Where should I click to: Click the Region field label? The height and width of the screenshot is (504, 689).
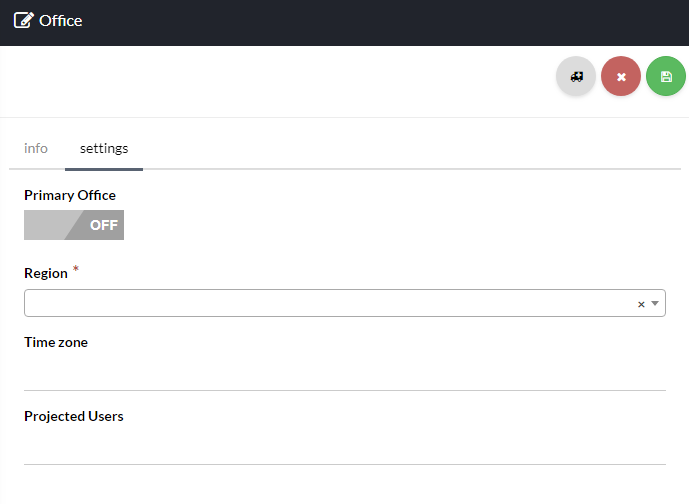click(46, 273)
